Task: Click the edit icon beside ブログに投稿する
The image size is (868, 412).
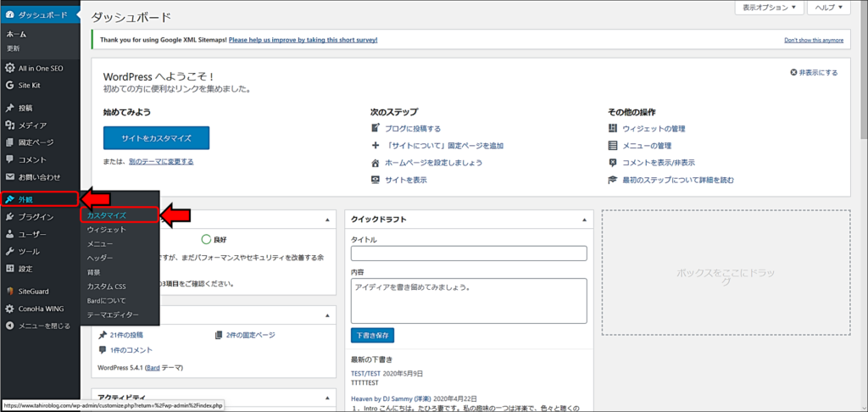Action: click(x=376, y=129)
